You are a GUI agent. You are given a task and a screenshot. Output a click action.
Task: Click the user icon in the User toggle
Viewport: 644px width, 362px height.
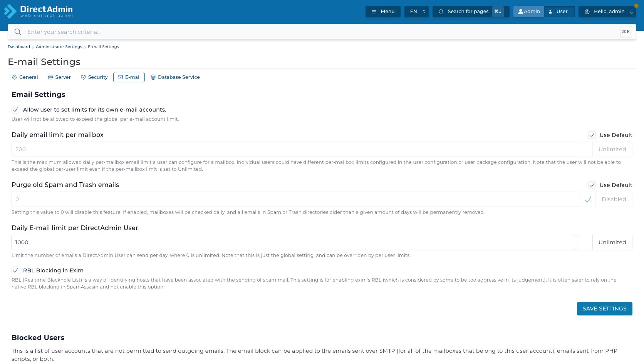(550, 12)
